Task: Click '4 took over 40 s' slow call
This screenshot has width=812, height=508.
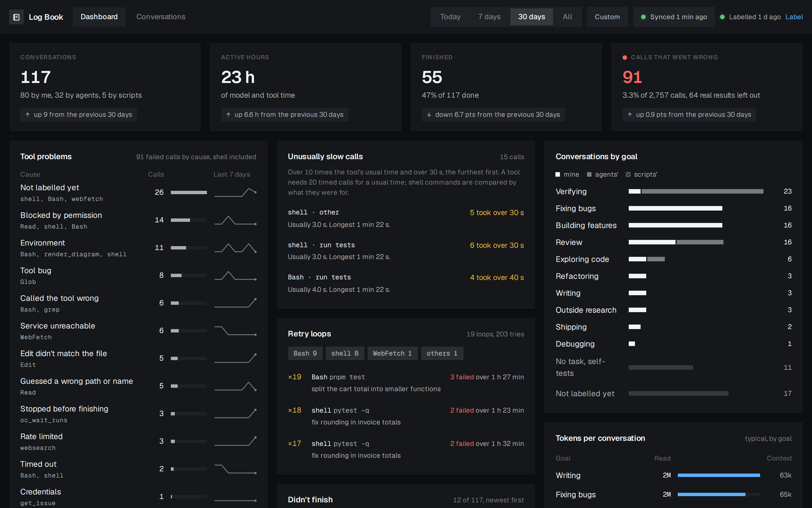Action: pyautogui.click(x=497, y=277)
